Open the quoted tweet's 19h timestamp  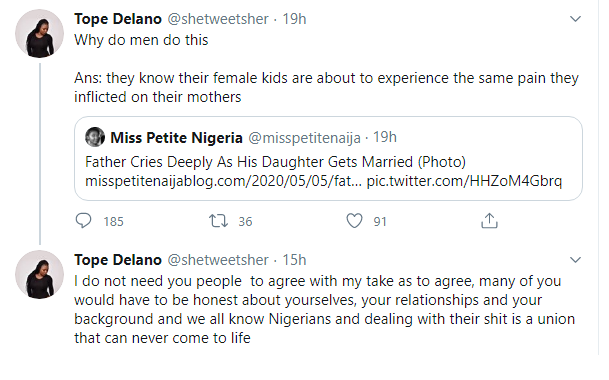click(385, 137)
